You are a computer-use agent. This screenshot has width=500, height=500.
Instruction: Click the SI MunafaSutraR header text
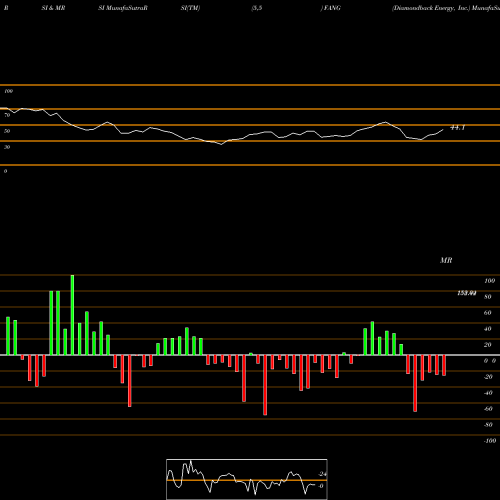(x=123, y=8)
